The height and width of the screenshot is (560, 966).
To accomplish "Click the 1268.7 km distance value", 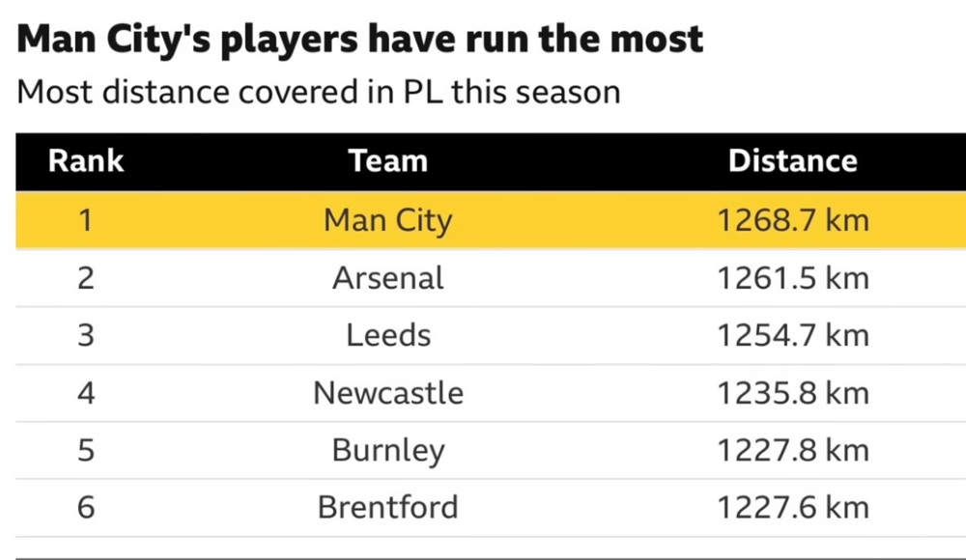I will 792,220.
